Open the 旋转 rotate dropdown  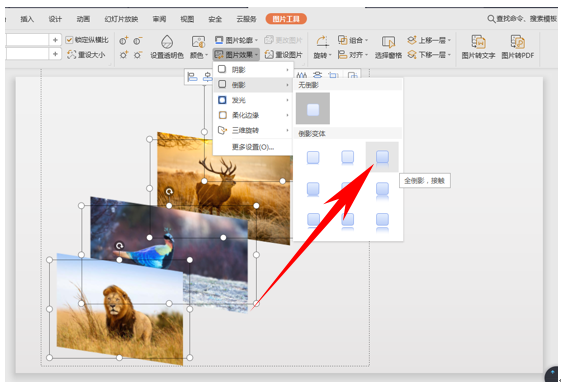coord(322,47)
